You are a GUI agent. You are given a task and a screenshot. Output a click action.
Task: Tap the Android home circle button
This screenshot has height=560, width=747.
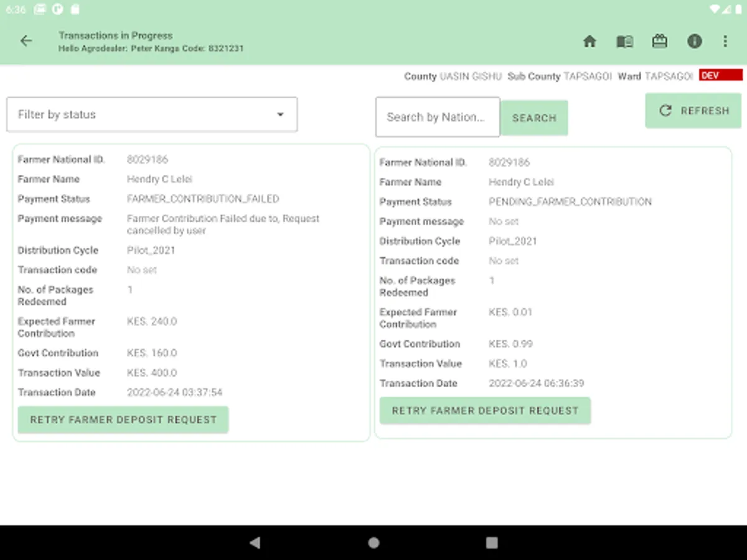pyautogui.click(x=374, y=543)
